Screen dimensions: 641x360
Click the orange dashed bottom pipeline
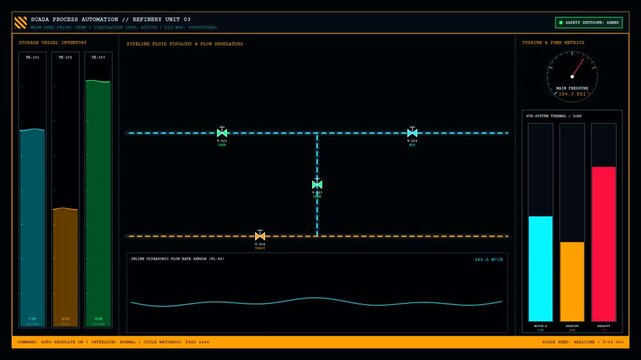pyautogui.click(x=317, y=236)
